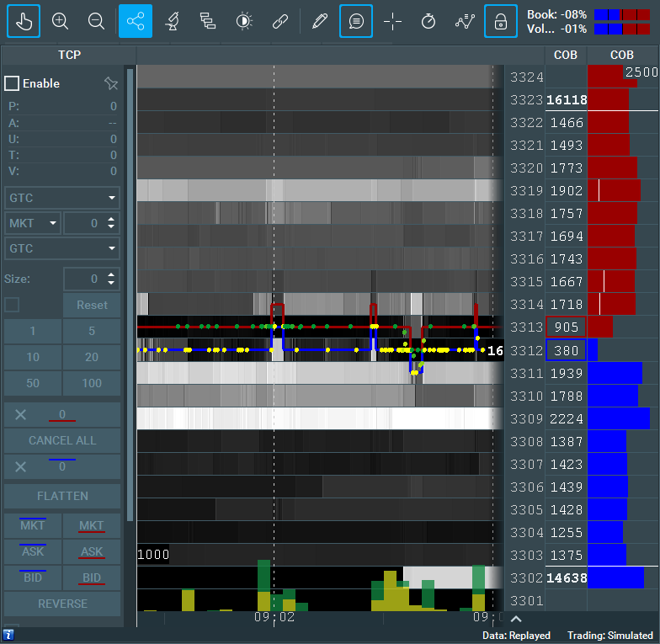
Task: Click 1902 size at price 3319
Action: (x=567, y=190)
